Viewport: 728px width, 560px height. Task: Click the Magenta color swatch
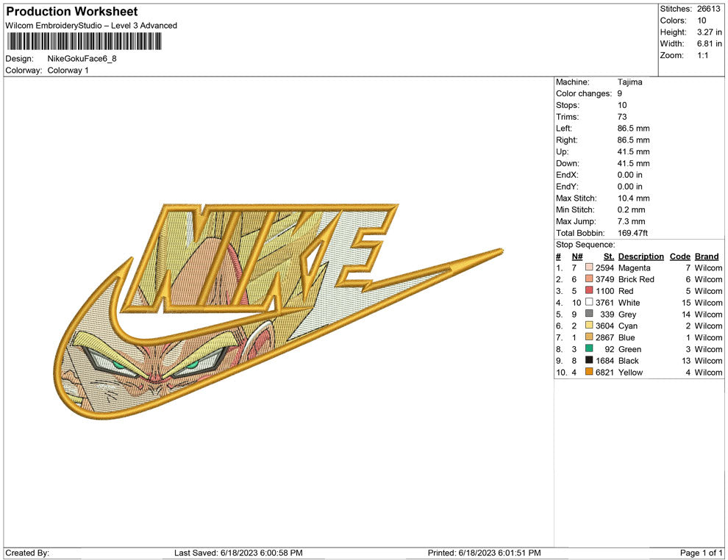589,268
